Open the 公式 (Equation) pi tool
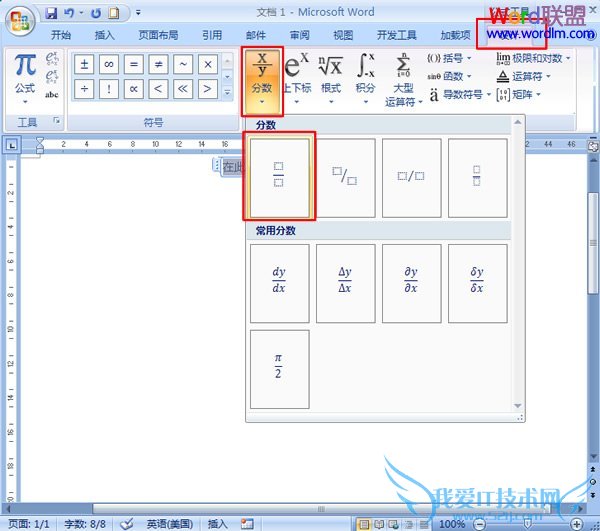Image resolution: width=600 pixels, height=531 pixels. click(x=25, y=78)
